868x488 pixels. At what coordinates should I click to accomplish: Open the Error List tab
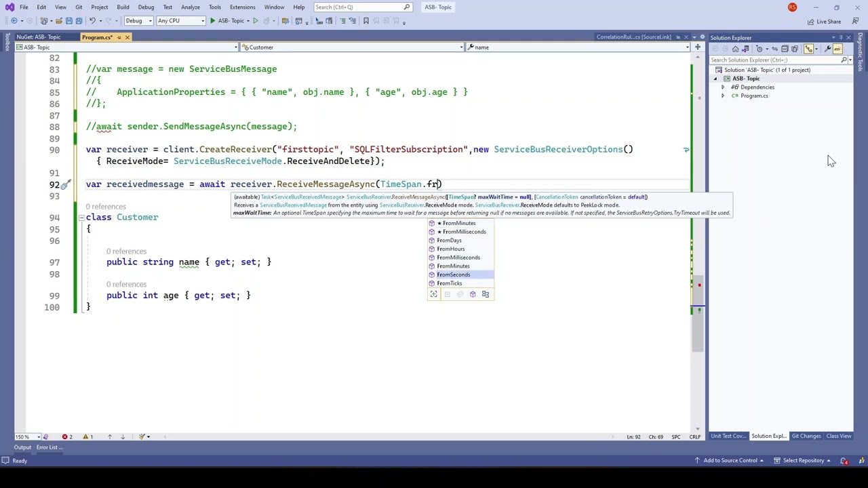(x=49, y=447)
